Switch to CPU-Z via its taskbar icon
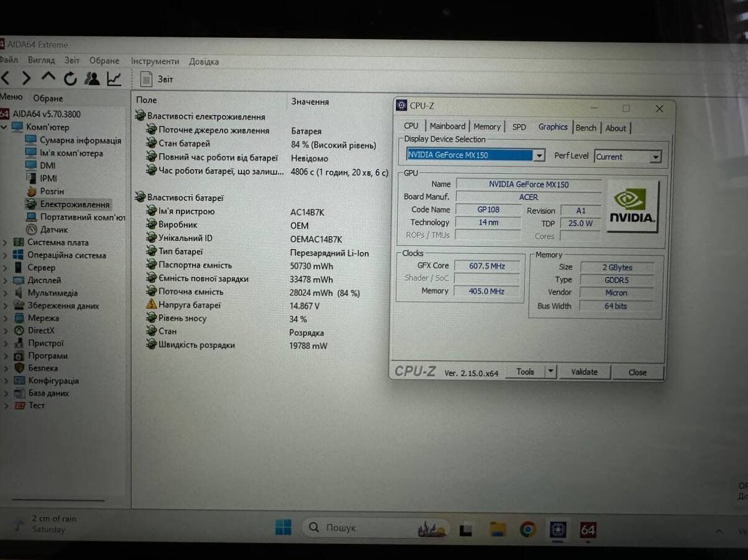 [557, 530]
